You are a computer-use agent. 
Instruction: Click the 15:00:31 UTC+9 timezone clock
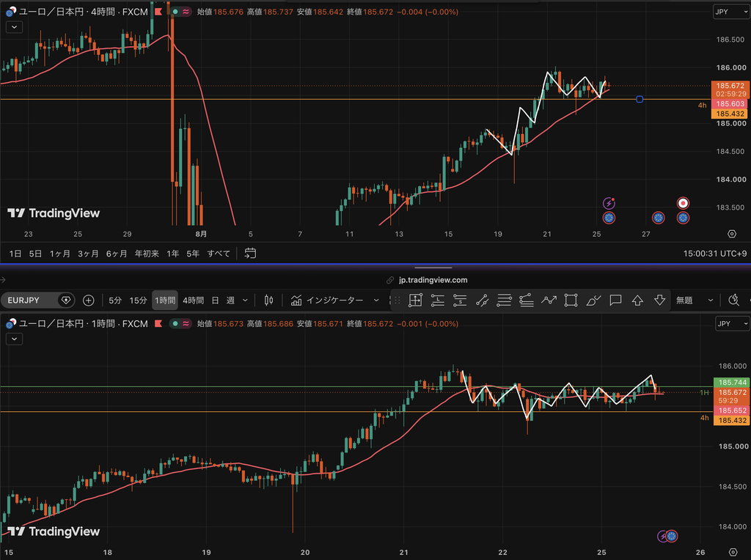(714, 253)
